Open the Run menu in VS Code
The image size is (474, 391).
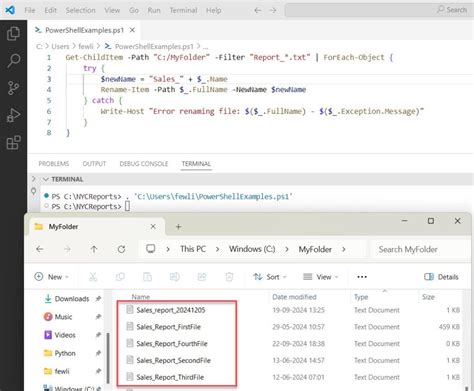154,10
